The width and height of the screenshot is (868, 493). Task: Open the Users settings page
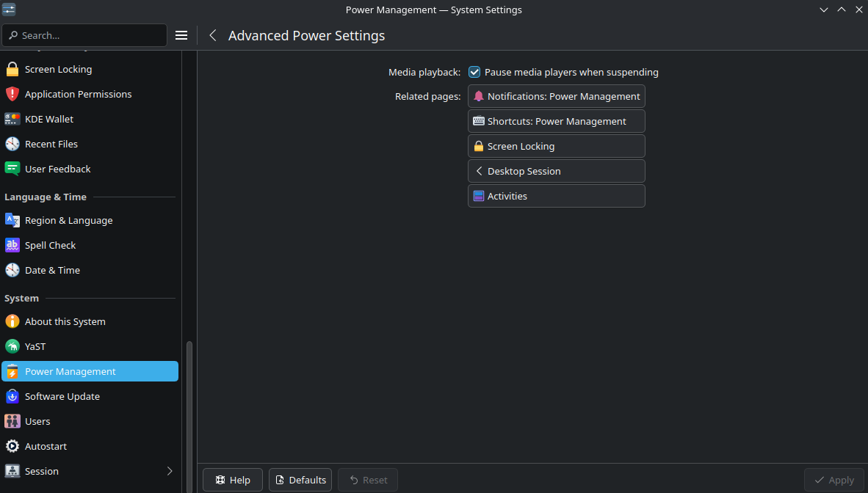(x=37, y=422)
